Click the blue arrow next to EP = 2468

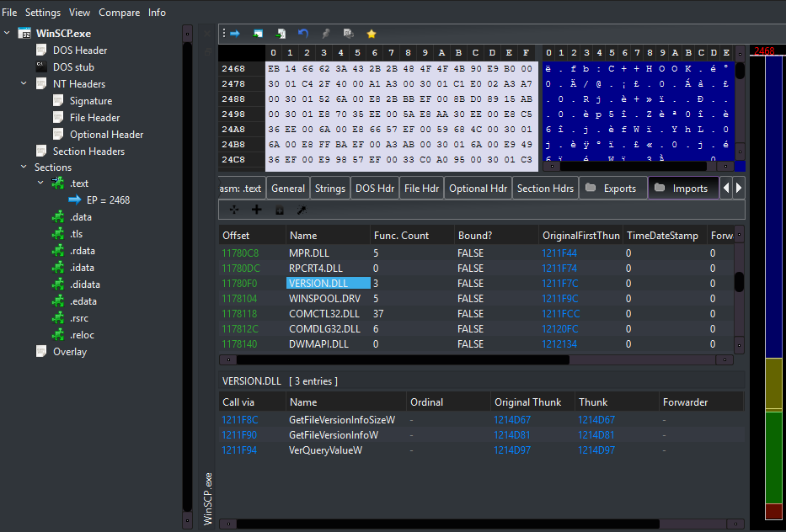coord(75,199)
